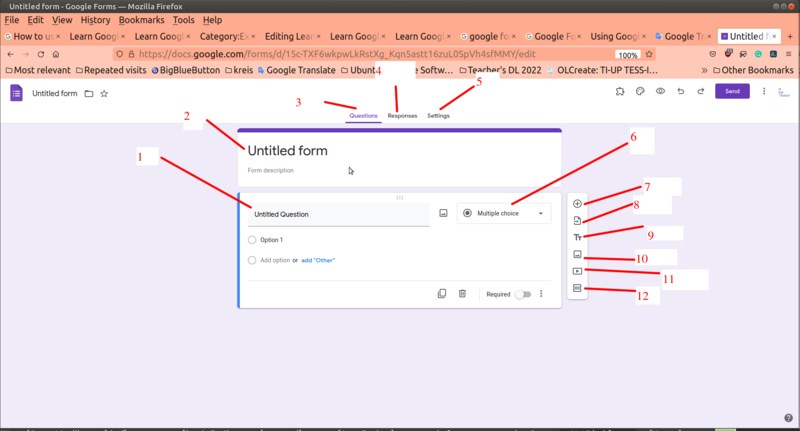Open BigBlueButton bookmark
800x431 pixels.
(186, 70)
